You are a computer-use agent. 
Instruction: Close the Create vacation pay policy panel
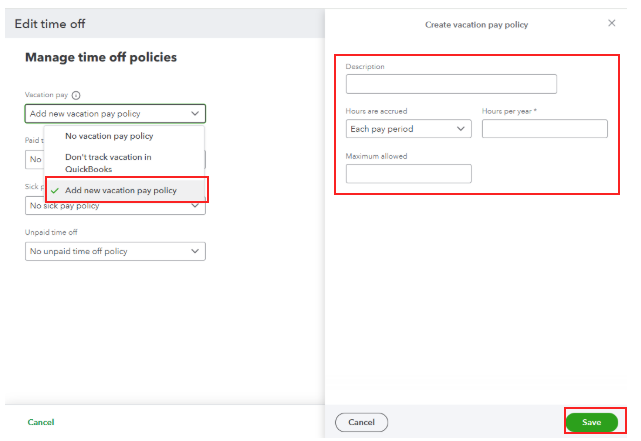(612, 23)
